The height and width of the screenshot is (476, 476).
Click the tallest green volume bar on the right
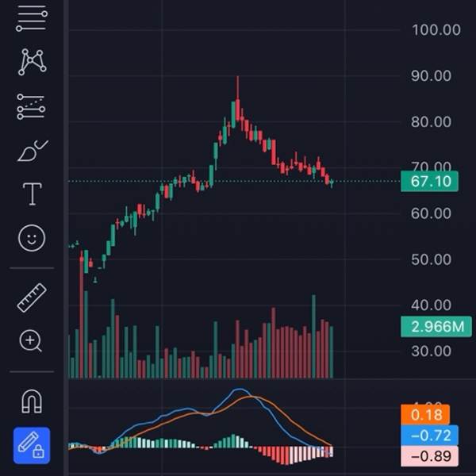click(x=313, y=336)
